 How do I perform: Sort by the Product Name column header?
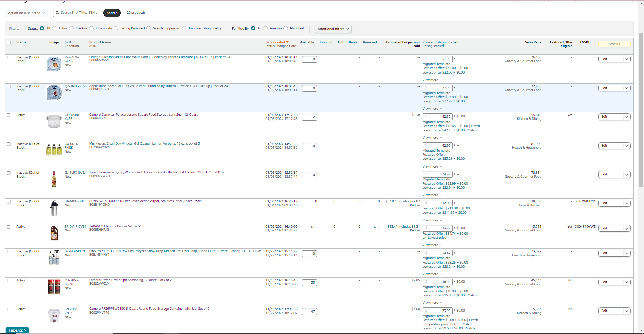[x=100, y=42]
